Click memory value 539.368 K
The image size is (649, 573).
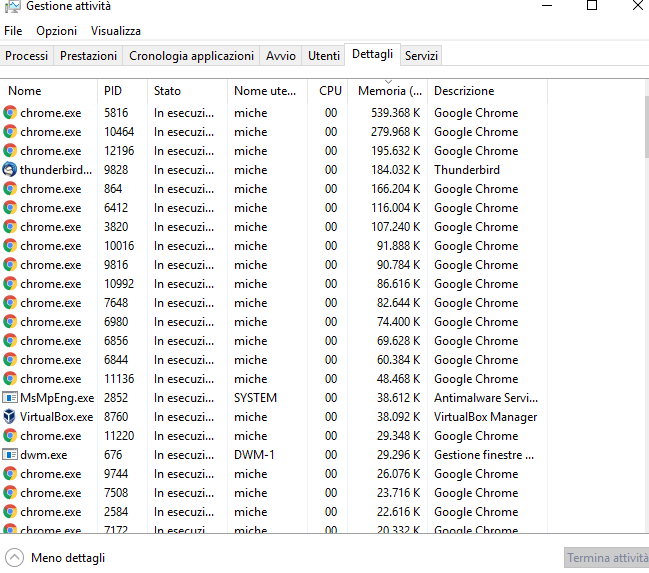pos(395,113)
